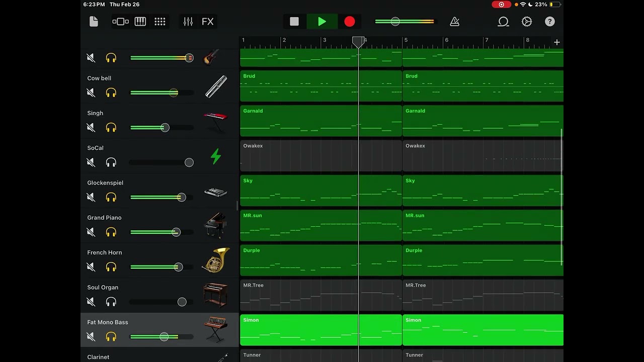
Task: Open the keyboard instrument view
Action: click(140, 22)
